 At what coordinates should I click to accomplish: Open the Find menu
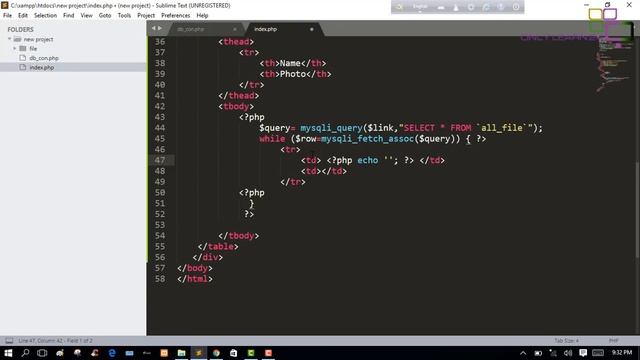69,16
